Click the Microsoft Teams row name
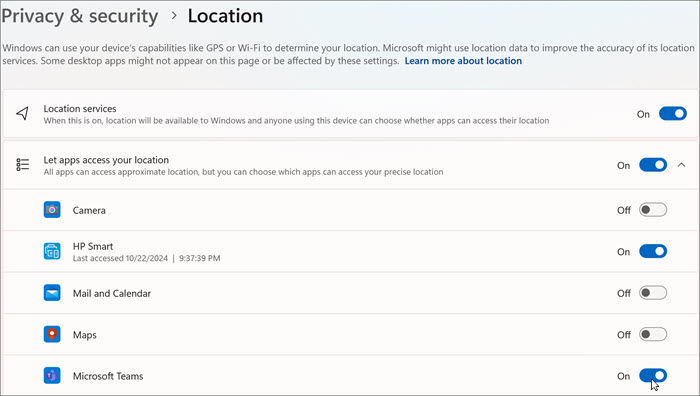Viewport: 700px width, 396px height. (x=108, y=376)
